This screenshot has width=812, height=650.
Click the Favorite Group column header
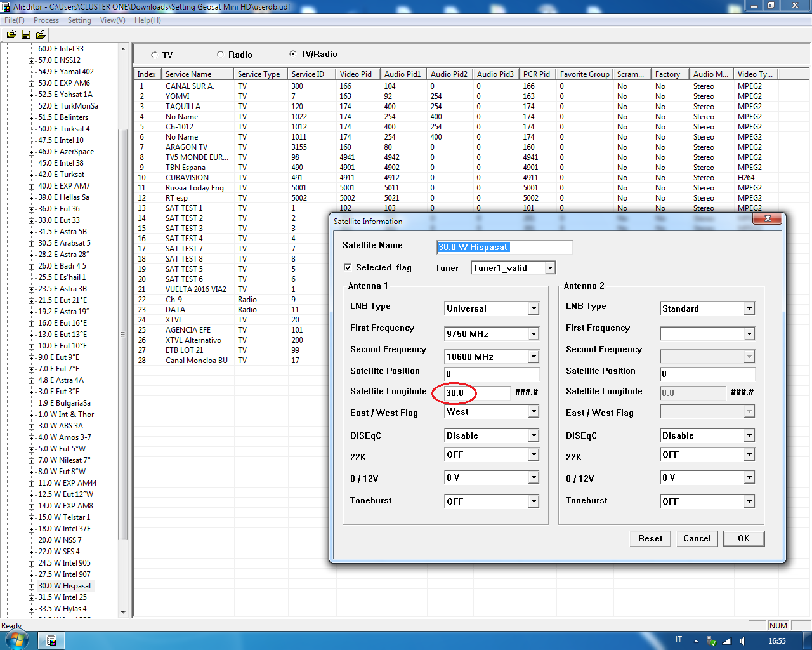585,74
